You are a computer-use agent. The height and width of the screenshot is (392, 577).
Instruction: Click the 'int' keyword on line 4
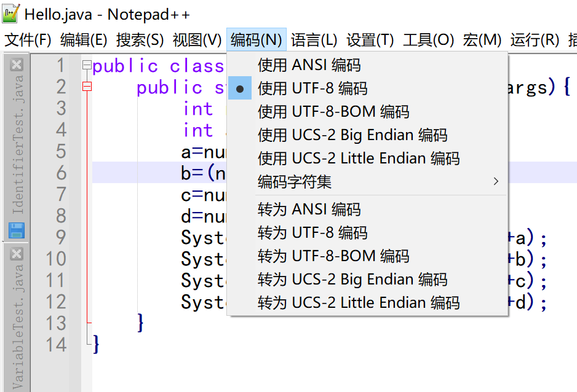(198, 130)
